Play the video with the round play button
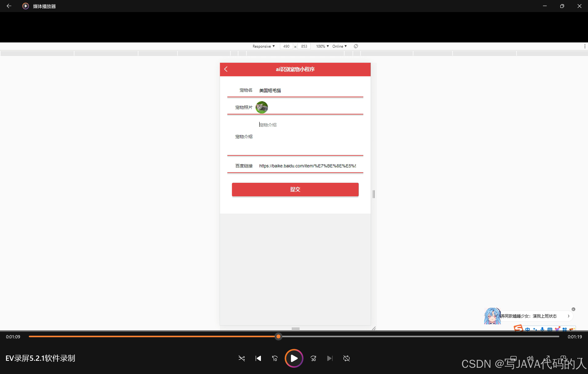588x374 pixels. (x=294, y=358)
